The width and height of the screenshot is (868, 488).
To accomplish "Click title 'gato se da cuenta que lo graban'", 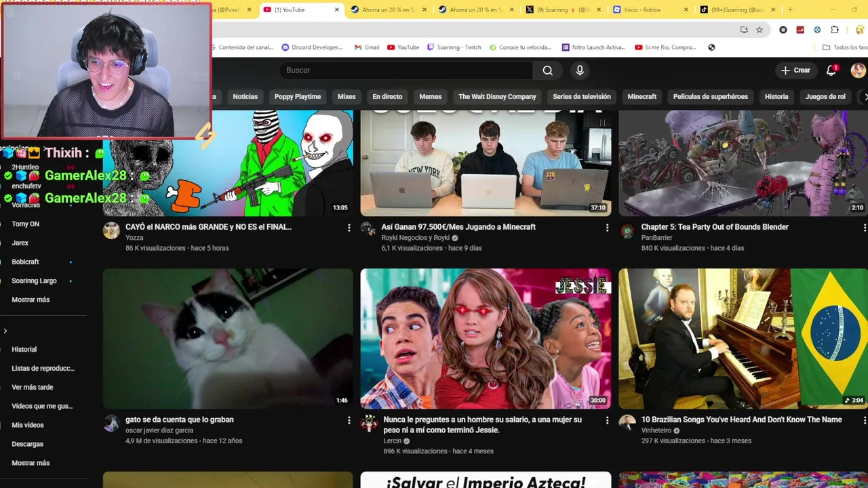I will (x=179, y=420).
